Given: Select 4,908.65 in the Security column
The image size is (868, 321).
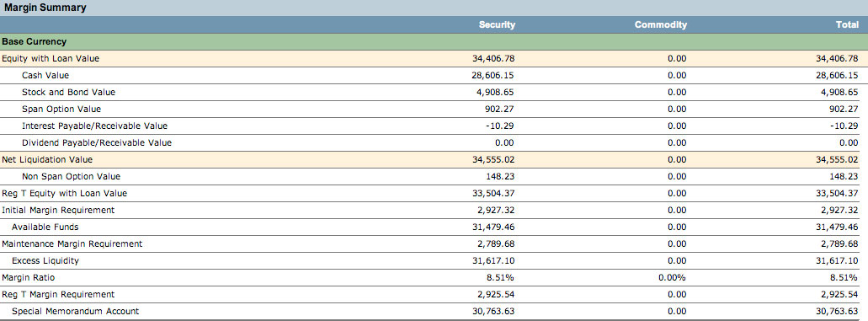Looking at the screenshot, I should coord(495,92).
